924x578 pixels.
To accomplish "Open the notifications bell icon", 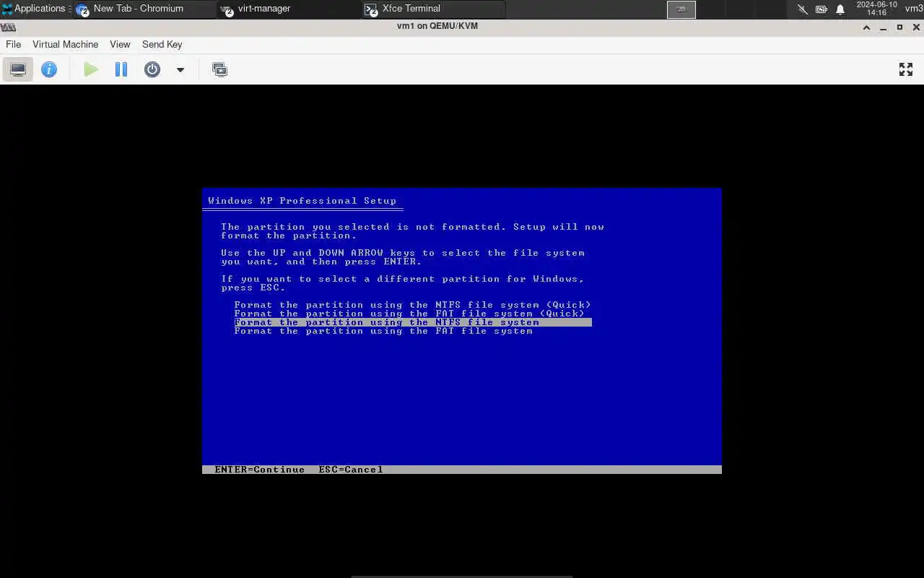I will [840, 9].
